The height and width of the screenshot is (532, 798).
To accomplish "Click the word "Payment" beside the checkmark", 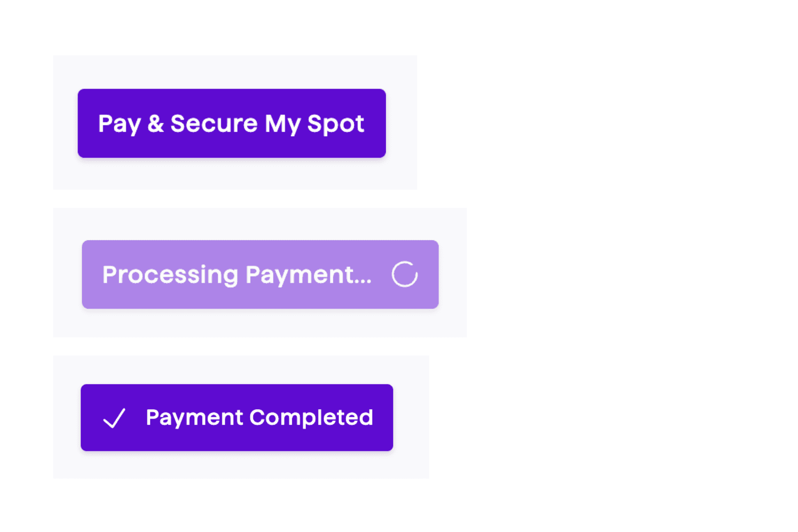I will (x=194, y=418).
